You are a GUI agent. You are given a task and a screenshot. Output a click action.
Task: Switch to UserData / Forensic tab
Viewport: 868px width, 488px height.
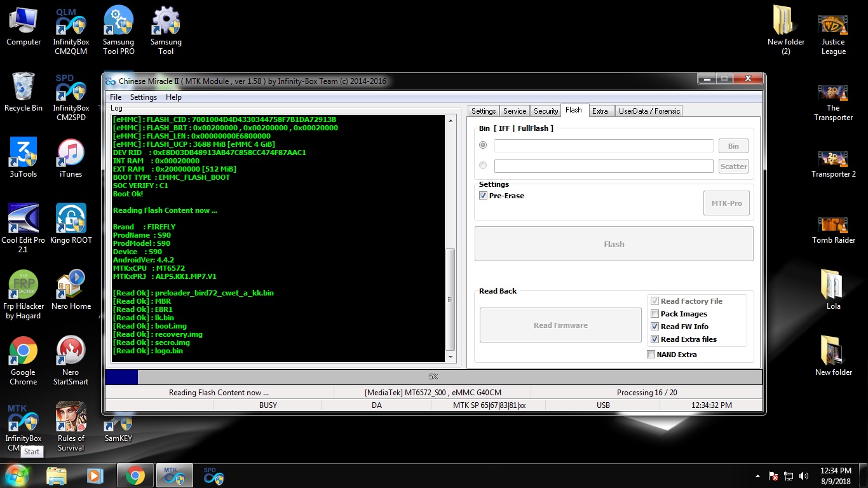[x=649, y=111]
